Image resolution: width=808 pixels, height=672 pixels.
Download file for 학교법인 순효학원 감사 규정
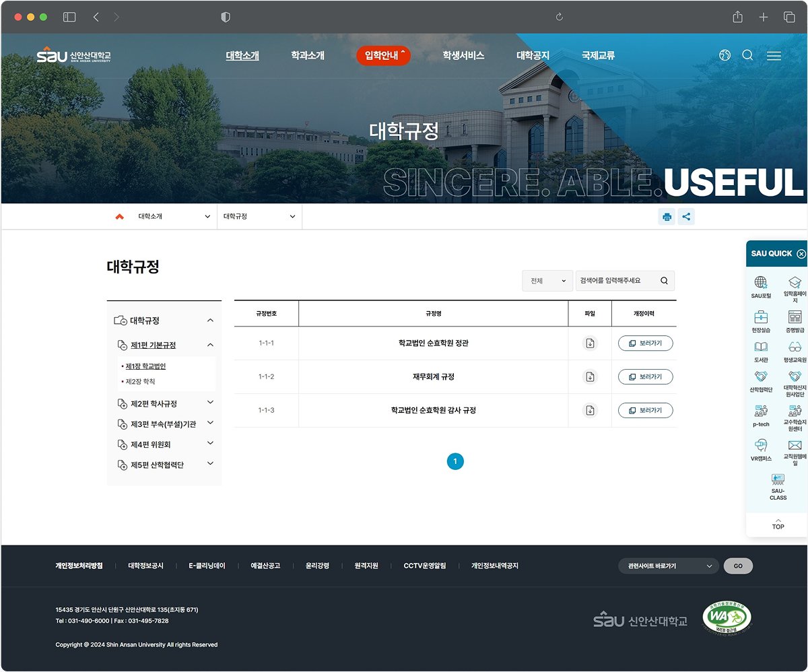[x=590, y=410]
